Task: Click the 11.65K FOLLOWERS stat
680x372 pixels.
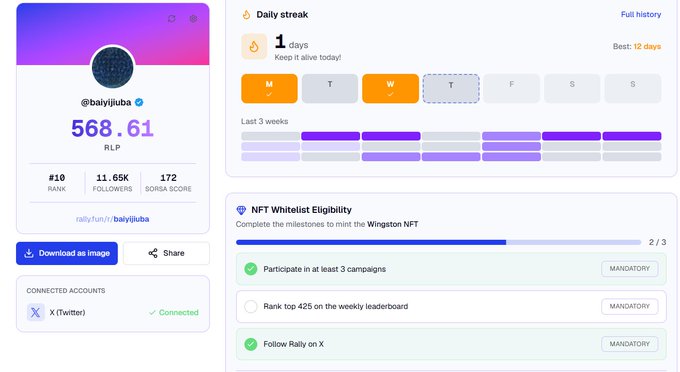Action: tap(112, 183)
